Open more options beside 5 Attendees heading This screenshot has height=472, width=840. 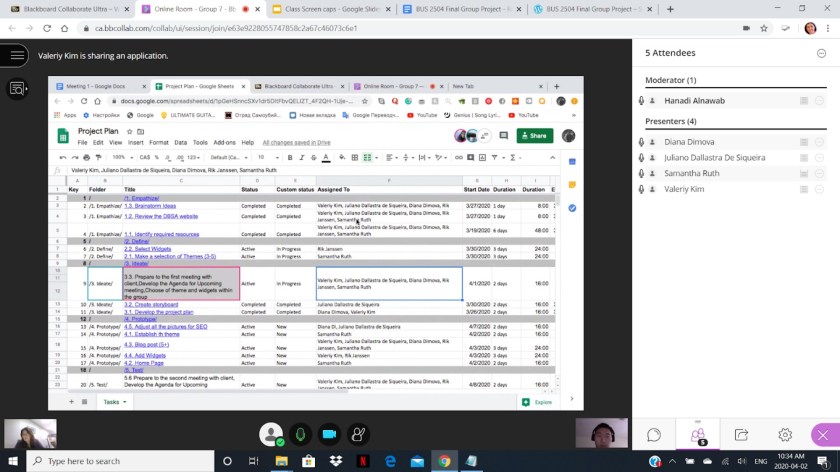coord(820,53)
